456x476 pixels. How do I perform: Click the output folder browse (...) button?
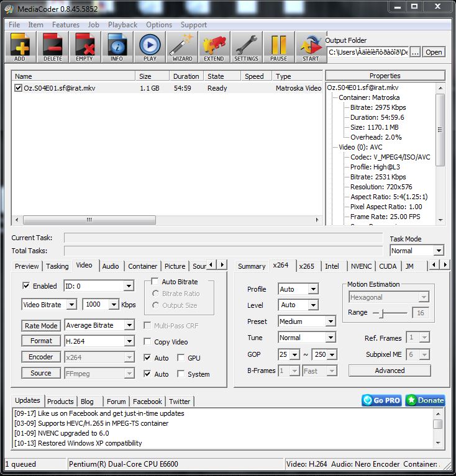[x=415, y=52]
